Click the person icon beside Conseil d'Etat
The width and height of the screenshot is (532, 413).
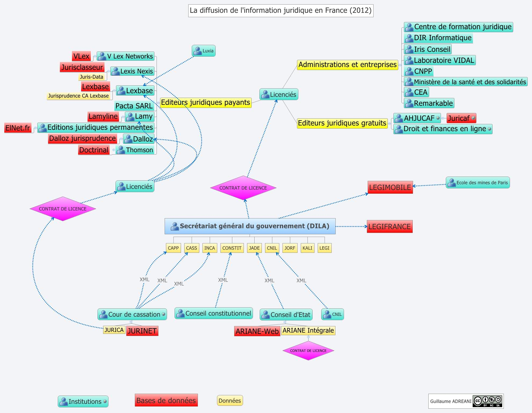(x=266, y=315)
